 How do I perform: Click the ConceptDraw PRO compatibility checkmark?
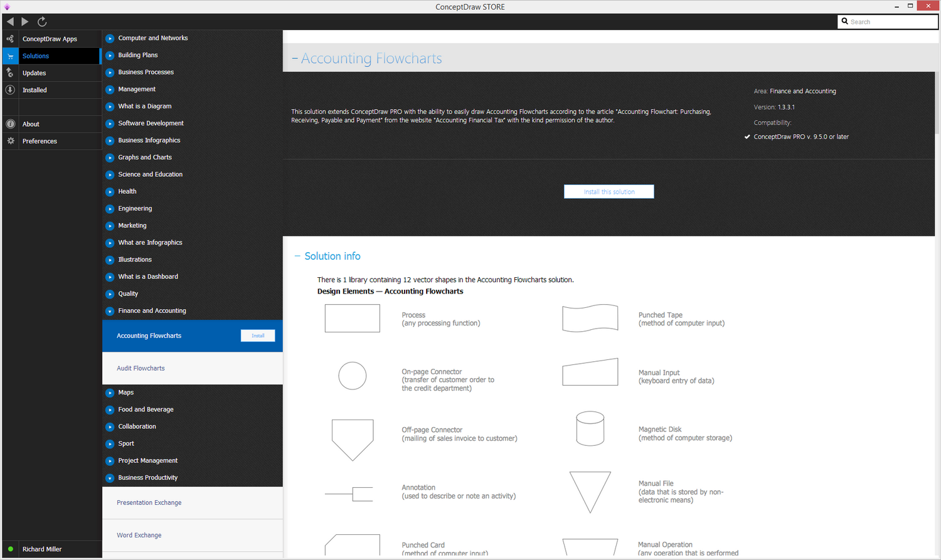pos(747,137)
